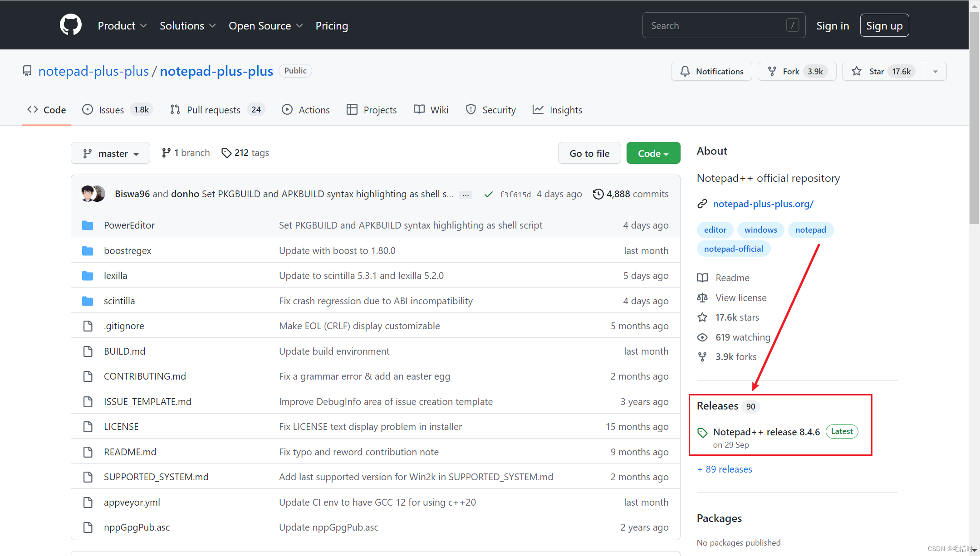The image size is (980, 556).
Task: Expand the Product menu
Action: coord(122,26)
